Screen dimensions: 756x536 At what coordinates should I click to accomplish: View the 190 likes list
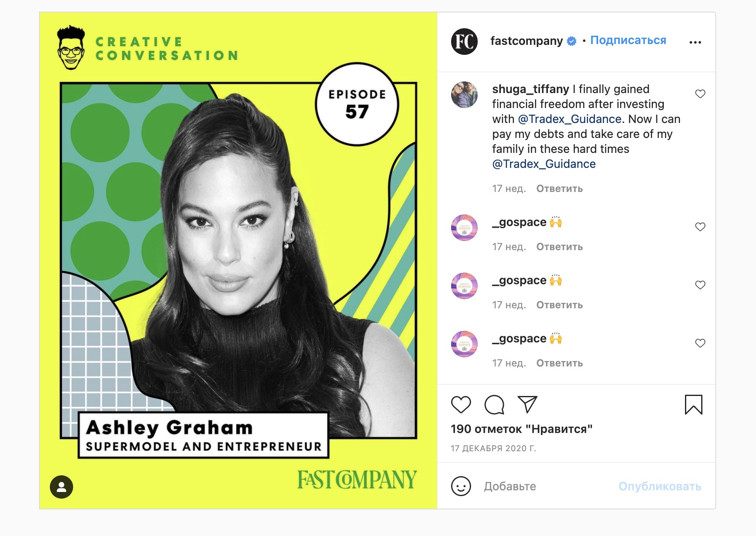click(521, 429)
